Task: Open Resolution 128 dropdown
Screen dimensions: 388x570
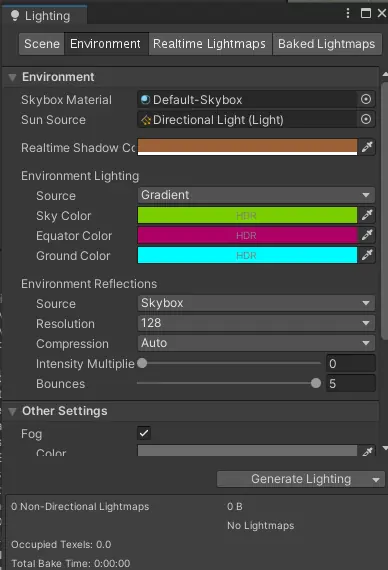Action: point(256,323)
